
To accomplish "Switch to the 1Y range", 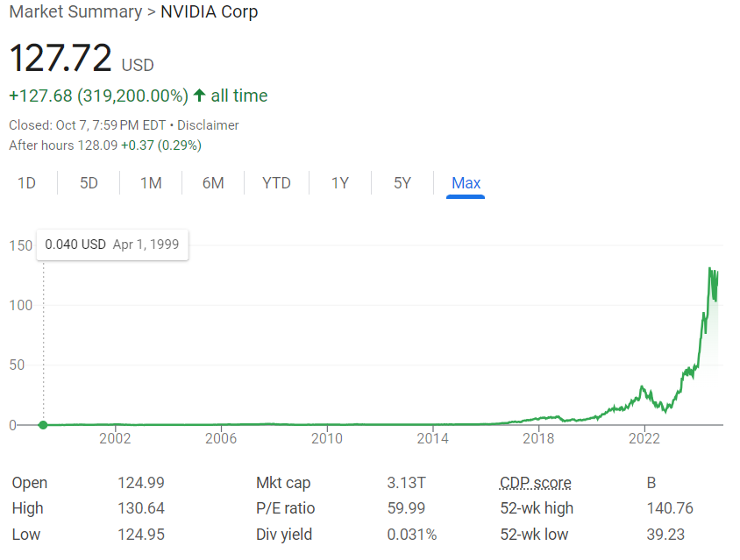I will 339,183.
